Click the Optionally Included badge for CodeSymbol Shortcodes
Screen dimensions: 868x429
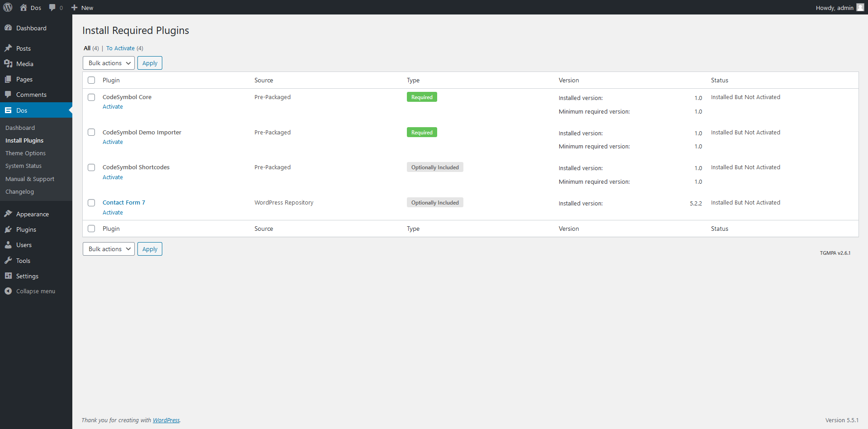click(x=435, y=167)
